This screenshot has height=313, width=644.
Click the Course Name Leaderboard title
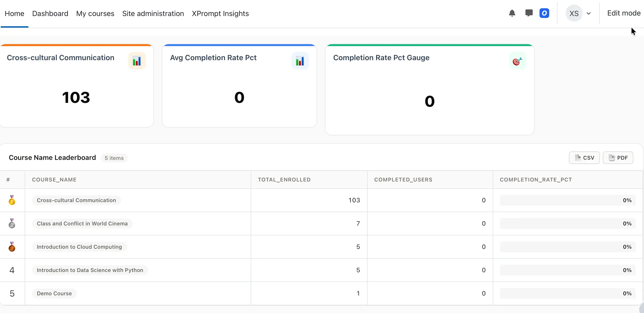tap(52, 158)
